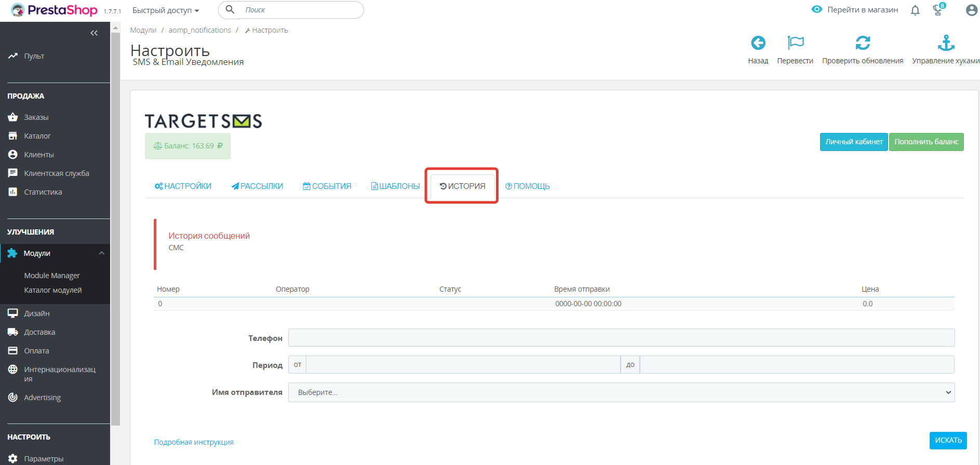This screenshot has height=465, width=980.
Task: Click aomp_notifications breadcrumb
Action: [x=199, y=30]
